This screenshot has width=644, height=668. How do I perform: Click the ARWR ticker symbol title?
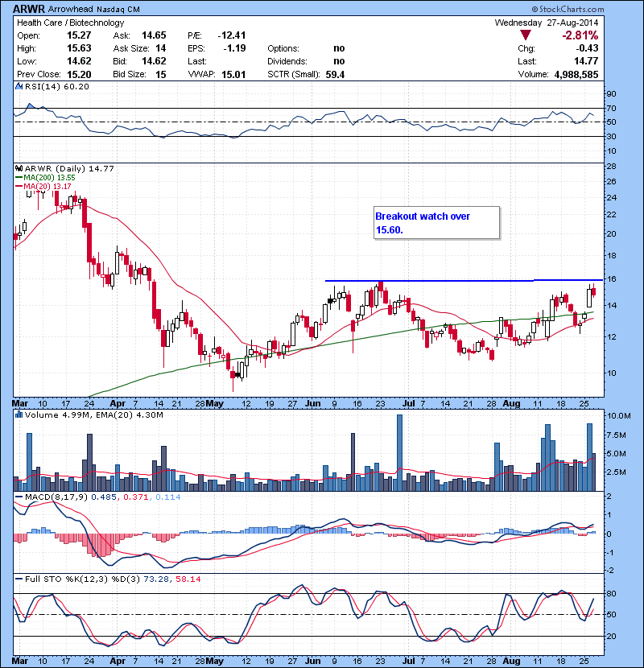tap(28, 9)
